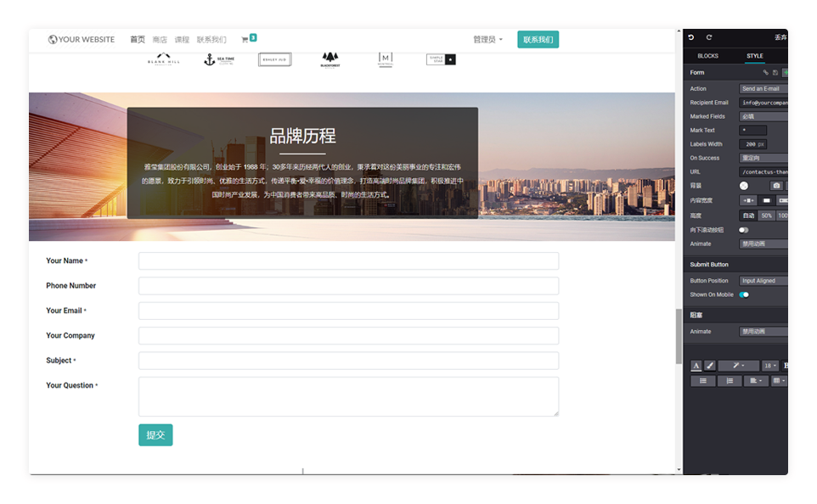The image size is (817, 504).
Task: Click the background color circle swatch
Action: tap(744, 186)
